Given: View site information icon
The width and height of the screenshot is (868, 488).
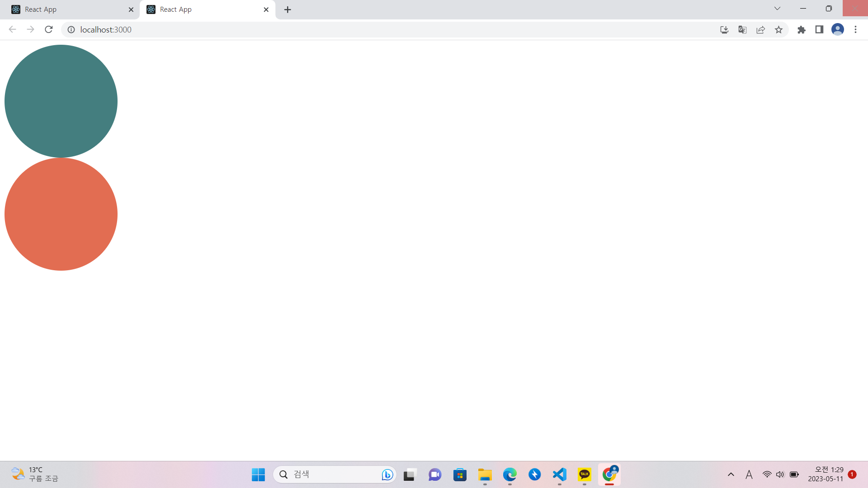Looking at the screenshot, I should (71, 29).
